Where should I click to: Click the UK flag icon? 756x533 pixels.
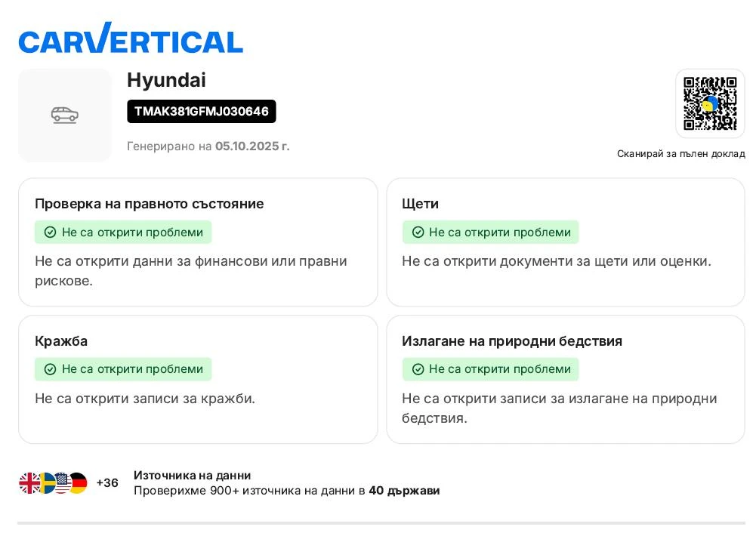pos(29,483)
